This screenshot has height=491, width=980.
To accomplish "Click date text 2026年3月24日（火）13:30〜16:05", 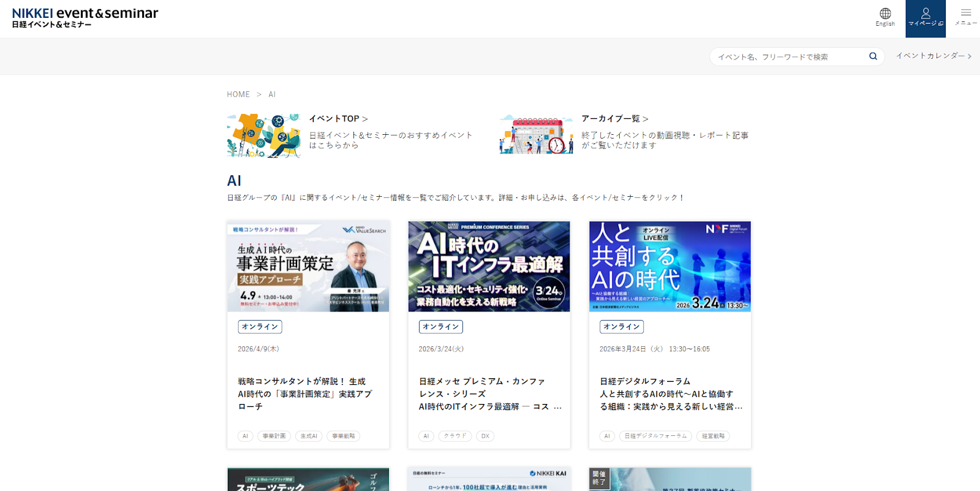I will coord(655,349).
